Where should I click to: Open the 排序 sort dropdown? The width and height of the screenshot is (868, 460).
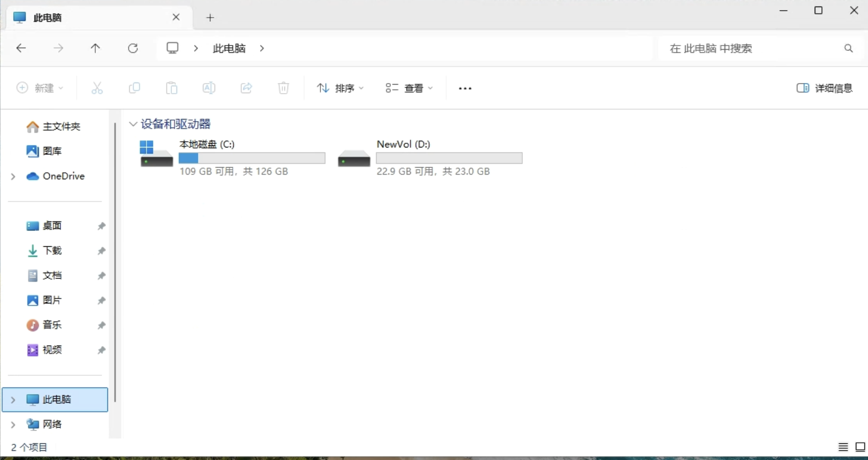(340, 88)
